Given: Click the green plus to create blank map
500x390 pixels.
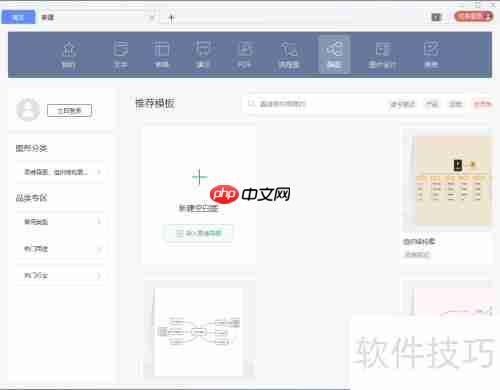Looking at the screenshot, I should [x=199, y=177].
